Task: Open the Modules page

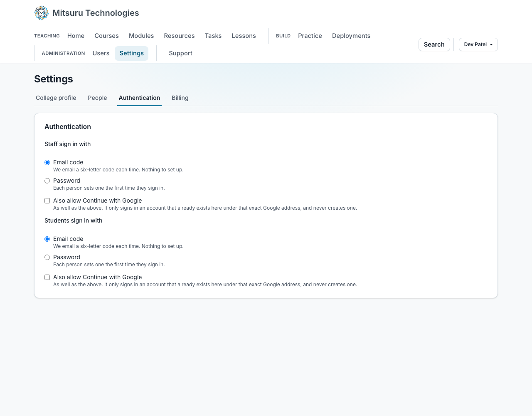Action: point(141,36)
